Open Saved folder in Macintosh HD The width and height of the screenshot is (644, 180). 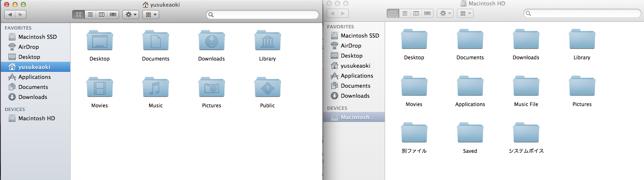point(470,133)
